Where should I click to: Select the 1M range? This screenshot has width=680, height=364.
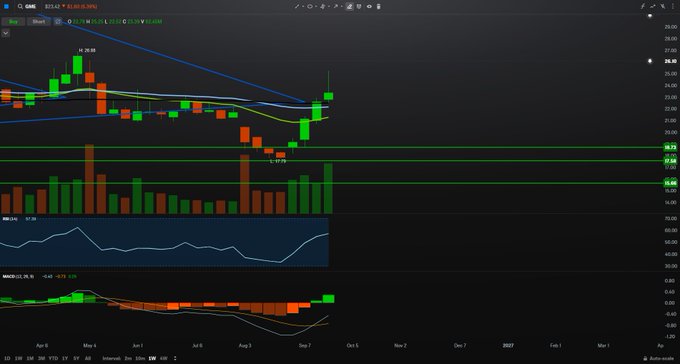point(30,358)
